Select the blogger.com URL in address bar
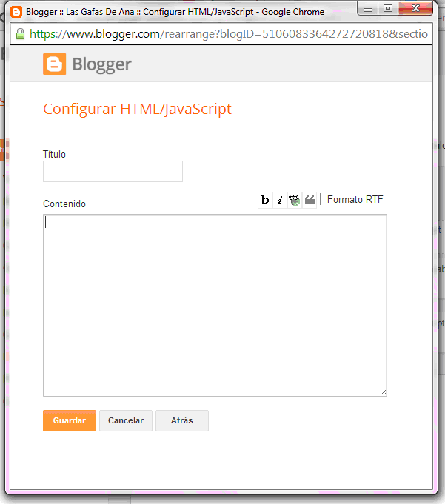 (x=230, y=34)
